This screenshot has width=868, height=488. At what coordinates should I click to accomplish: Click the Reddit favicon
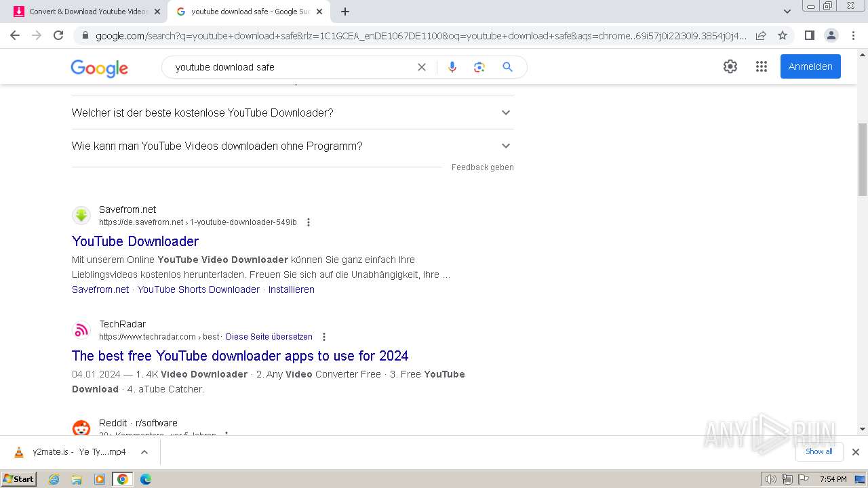tap(81, 428)
